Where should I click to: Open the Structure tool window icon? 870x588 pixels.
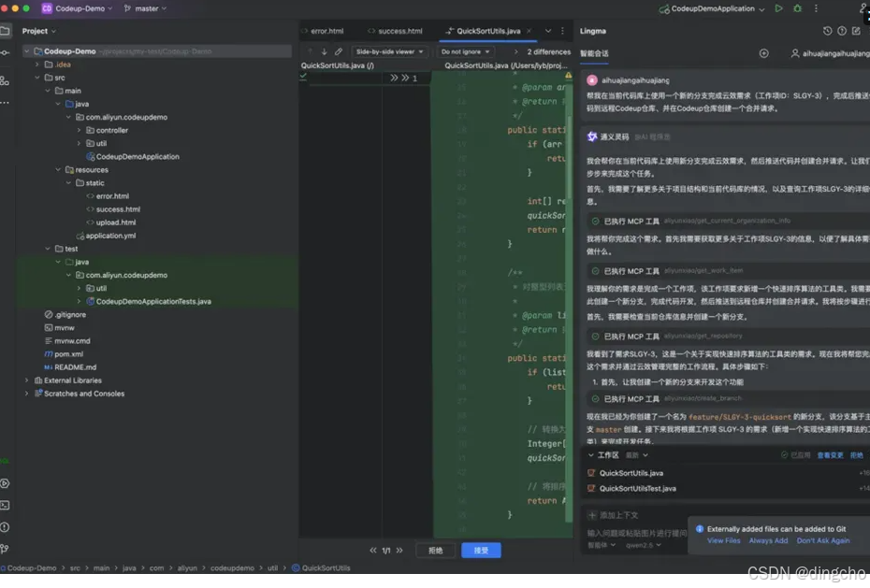[x=5, y=81]
